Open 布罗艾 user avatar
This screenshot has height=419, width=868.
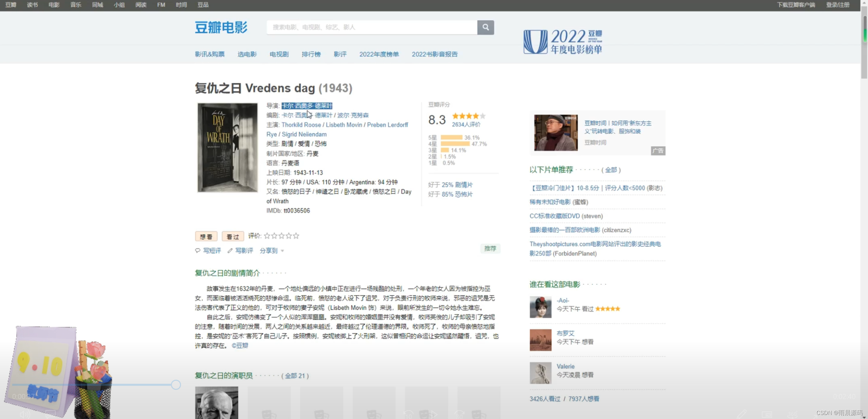pos(540,340)
